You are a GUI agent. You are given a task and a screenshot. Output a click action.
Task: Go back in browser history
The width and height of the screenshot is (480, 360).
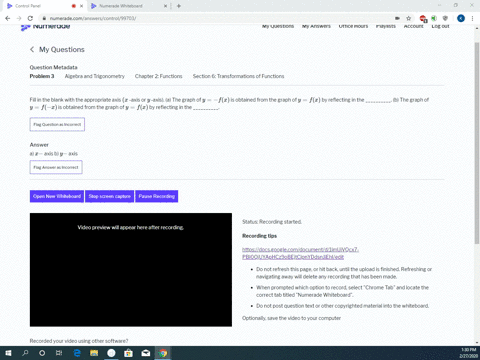point(8,18)
